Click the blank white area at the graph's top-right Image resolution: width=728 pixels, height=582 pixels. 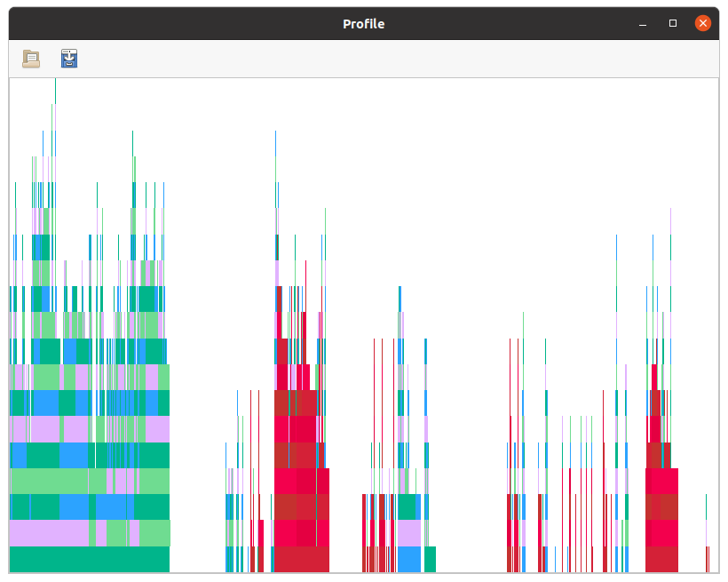tap(621, 133)
